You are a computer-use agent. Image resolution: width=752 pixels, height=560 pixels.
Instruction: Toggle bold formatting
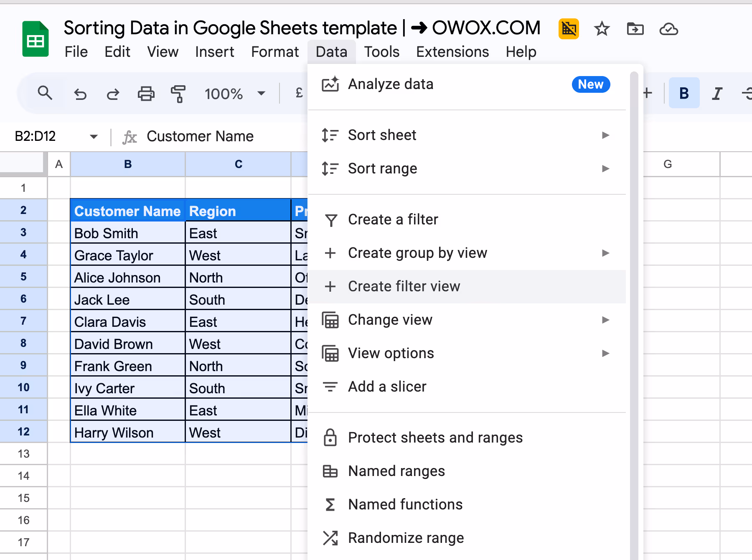(684, 93)
